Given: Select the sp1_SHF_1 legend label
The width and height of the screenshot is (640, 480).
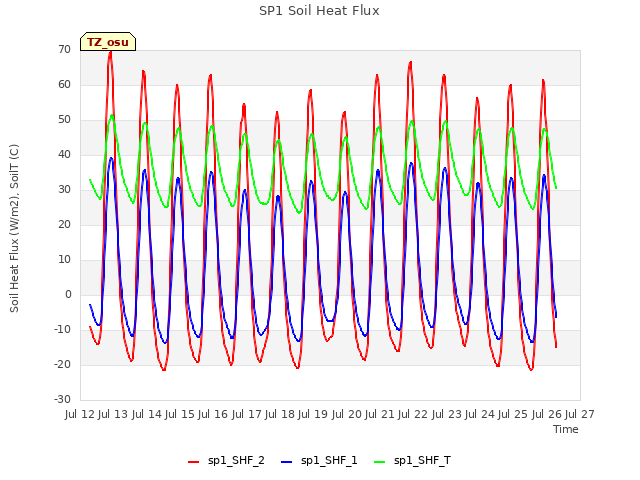Looking at the screenshot, I should [329, 460].
